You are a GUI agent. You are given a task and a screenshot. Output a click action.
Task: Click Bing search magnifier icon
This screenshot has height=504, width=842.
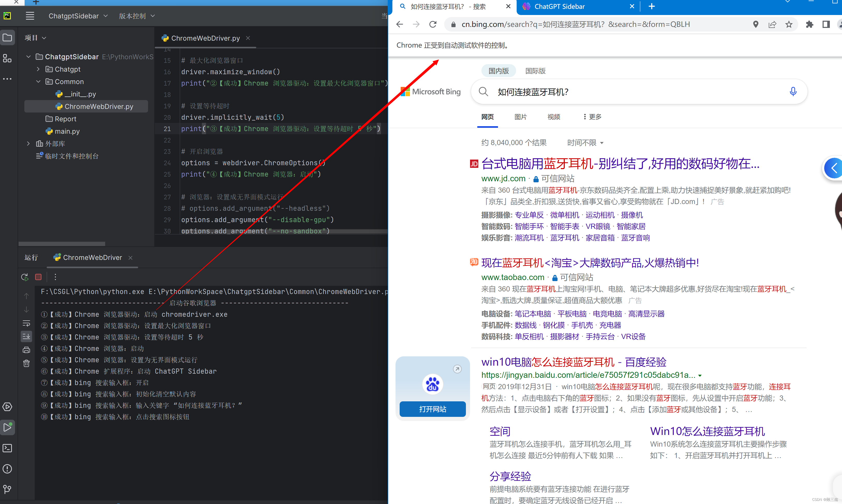pos(483,92)
